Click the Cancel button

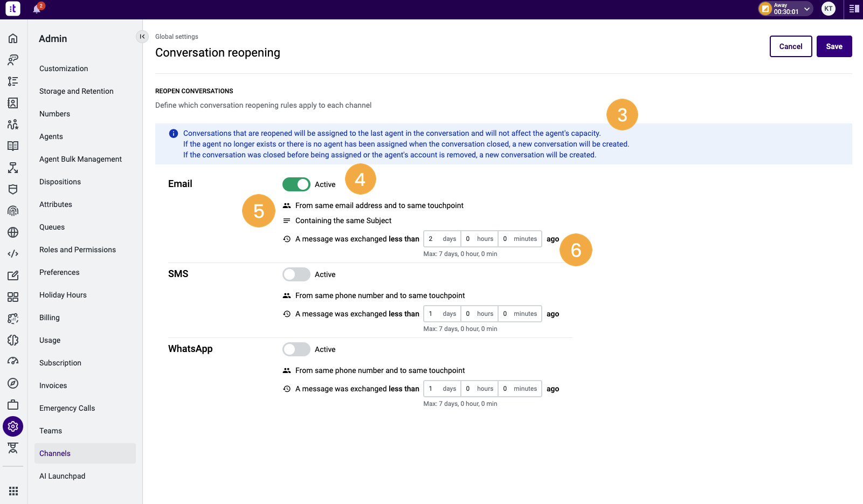pyautogui.click(x=791, y=46)
